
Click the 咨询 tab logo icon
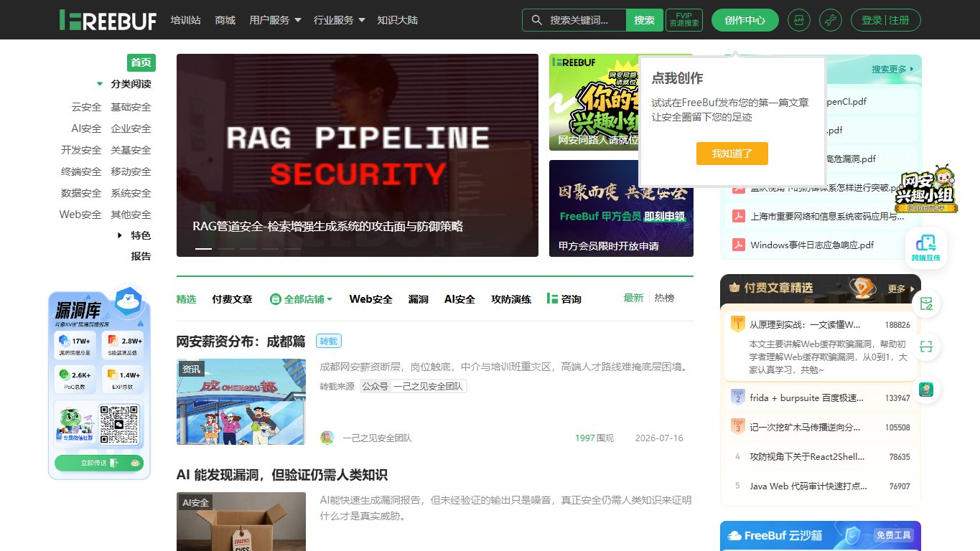tap(552, 298)
